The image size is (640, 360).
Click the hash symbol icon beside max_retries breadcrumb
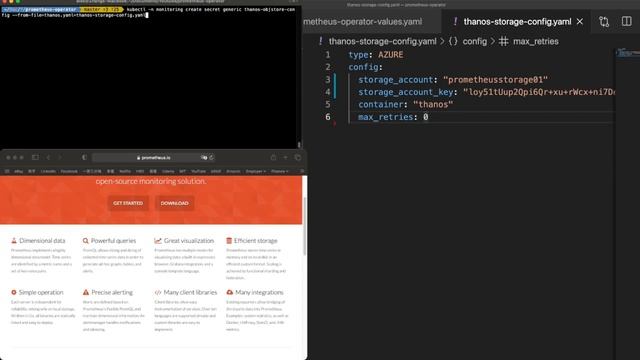[504, 41]
